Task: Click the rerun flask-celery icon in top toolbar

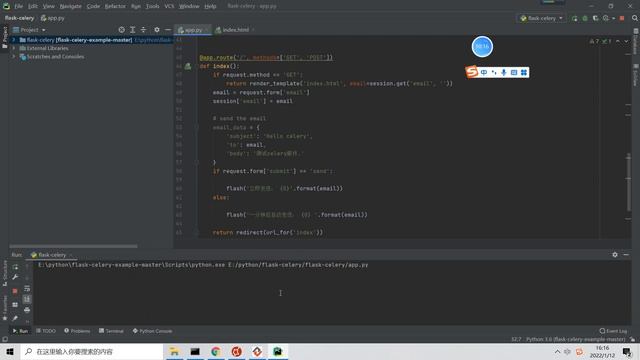Action: (x=575, y=18)
